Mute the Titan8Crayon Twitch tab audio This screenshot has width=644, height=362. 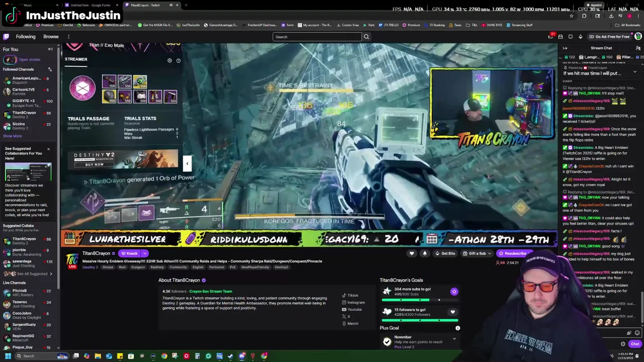tap(171, 5)
